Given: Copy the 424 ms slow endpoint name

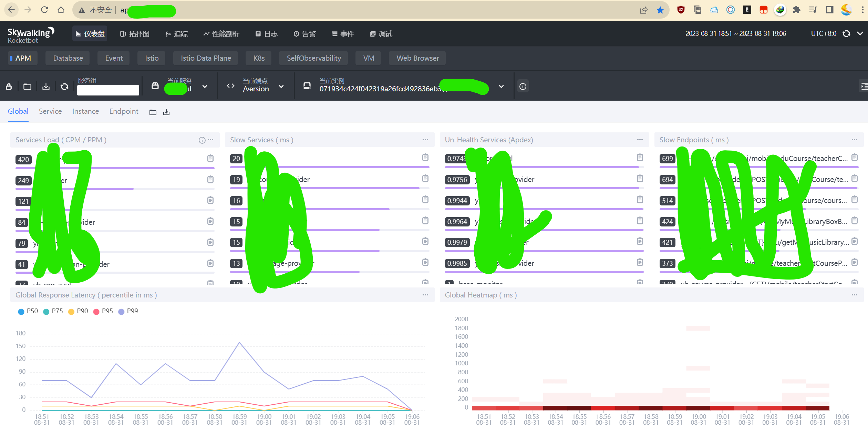Looking at the screenshot, I should pos(855,221).
